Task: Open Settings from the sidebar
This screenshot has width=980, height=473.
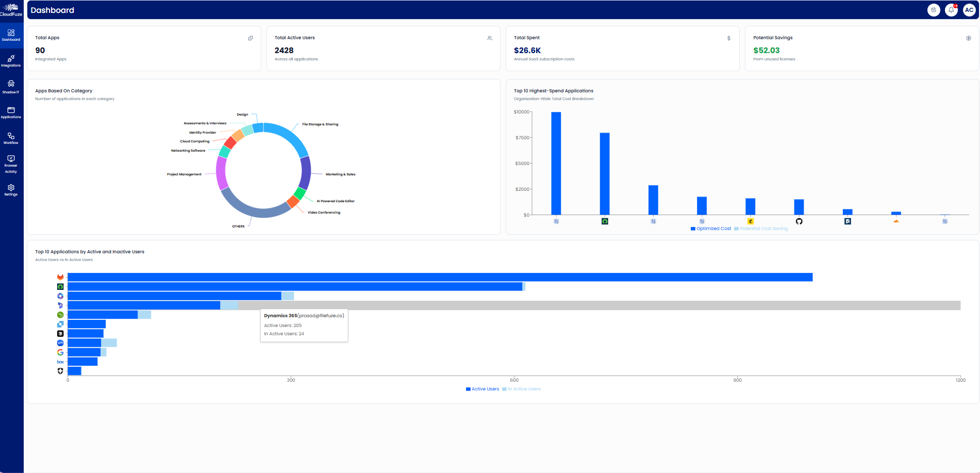Action: coord(11,190)
